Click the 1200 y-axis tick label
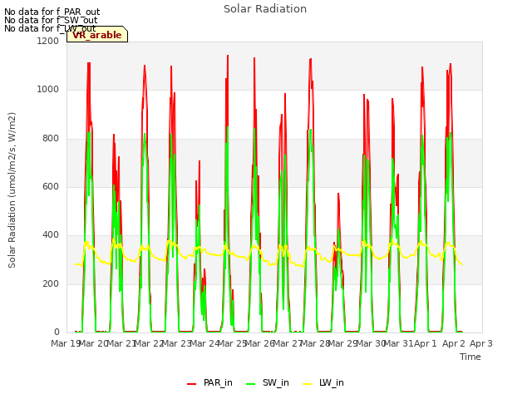Screen dimensions: 532x399 click(48, 41)
